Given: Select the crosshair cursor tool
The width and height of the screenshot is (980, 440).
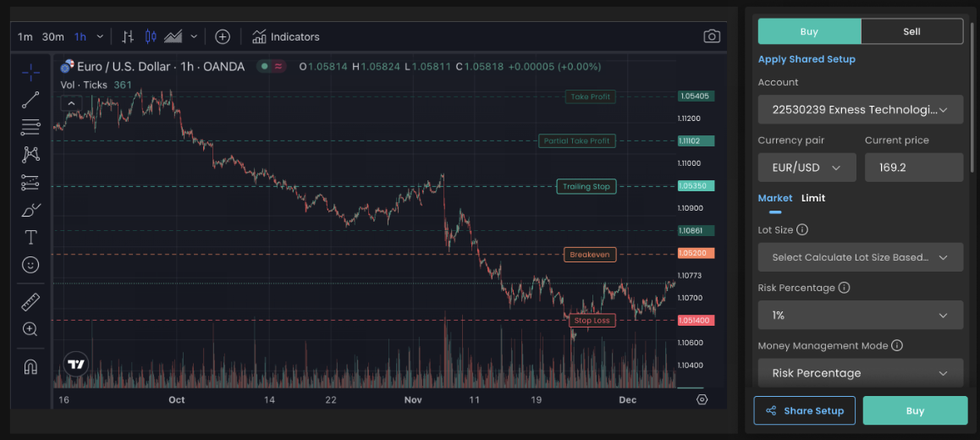Looking at the screenshot, I should [30, 72].
